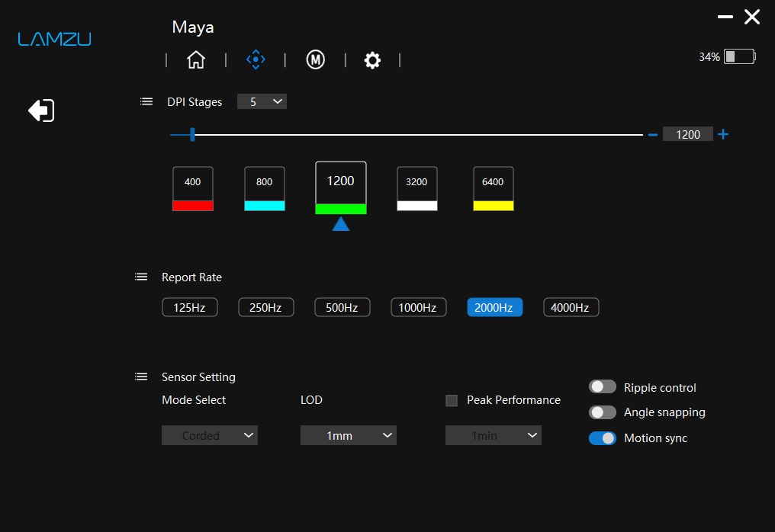Click the cyan color swatch for 800 DPI
Image resolution: width=775 pixels, height=532 pixels.
[x=265, y=206]
